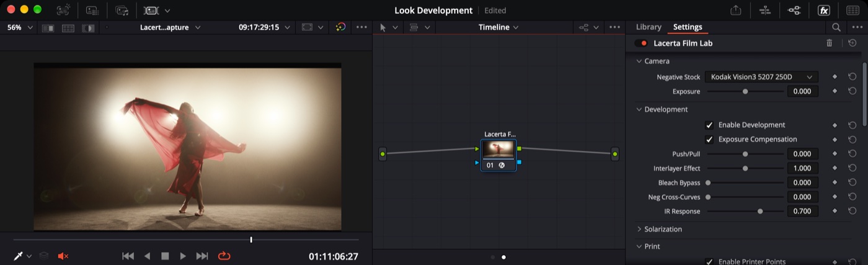Open the node editor three-dot options menu
Screen dimensions: 868x265
614,27
